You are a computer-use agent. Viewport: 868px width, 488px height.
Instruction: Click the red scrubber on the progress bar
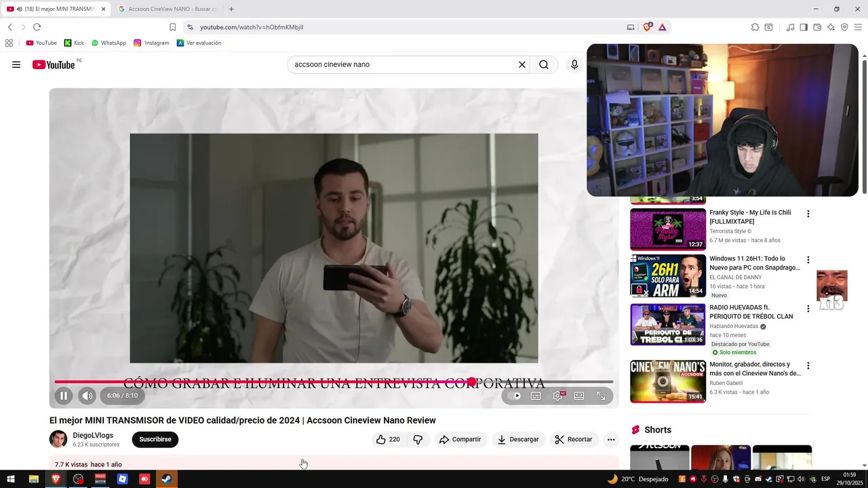tap(472, 382)
